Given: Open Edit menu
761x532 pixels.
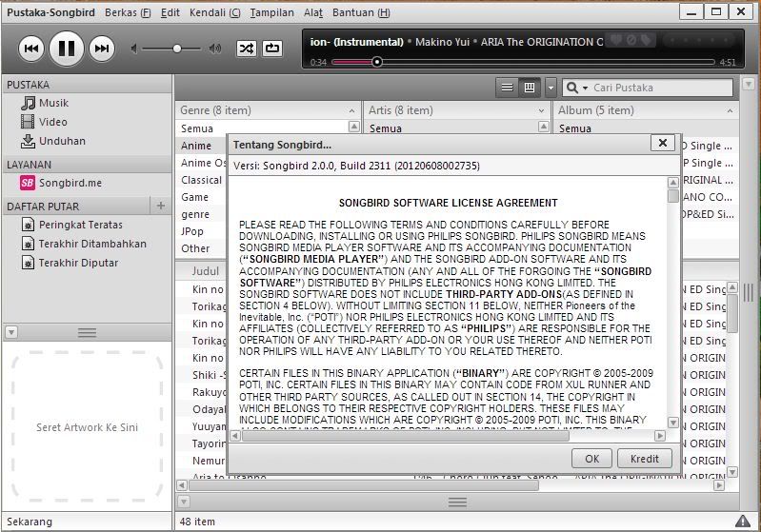Looking at the screenshot, I should (170, 12).
